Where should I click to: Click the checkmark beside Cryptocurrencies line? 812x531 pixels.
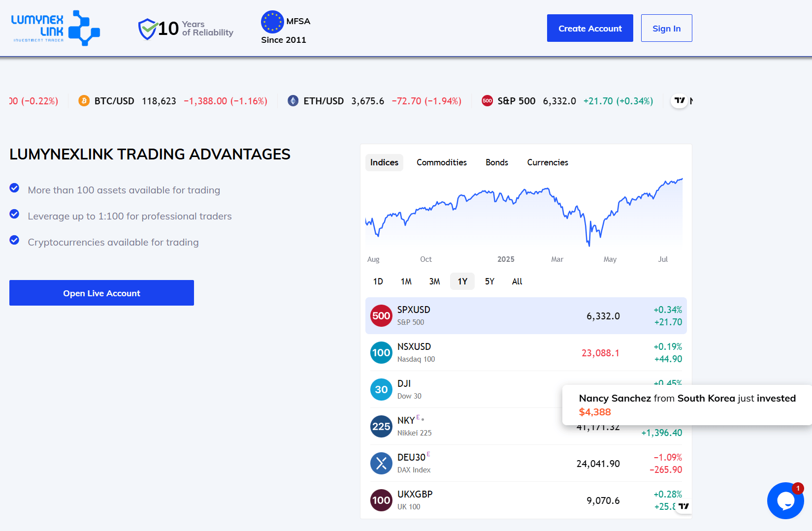(x=14, y=240)
